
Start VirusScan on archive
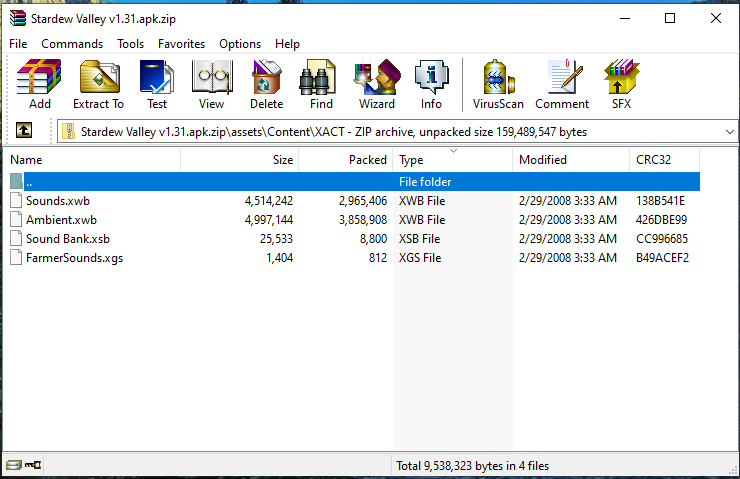498,84
